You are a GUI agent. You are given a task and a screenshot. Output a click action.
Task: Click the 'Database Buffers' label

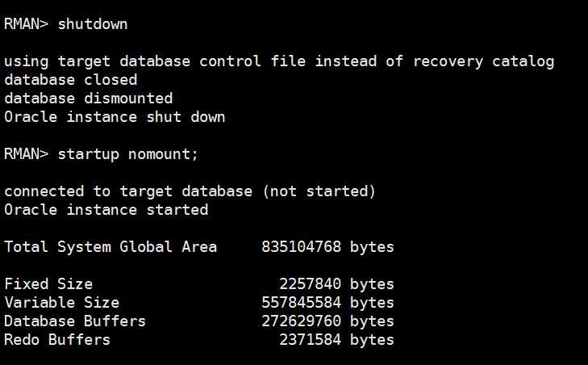pos(75,321)
